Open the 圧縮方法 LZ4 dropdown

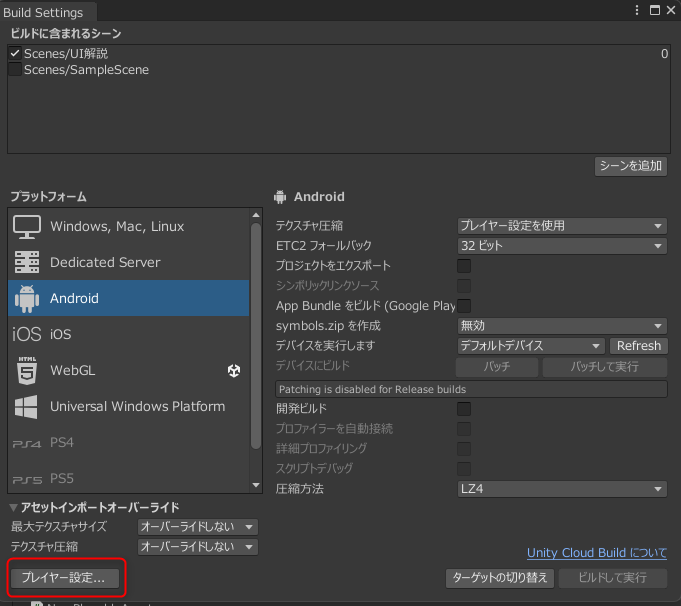562,489
